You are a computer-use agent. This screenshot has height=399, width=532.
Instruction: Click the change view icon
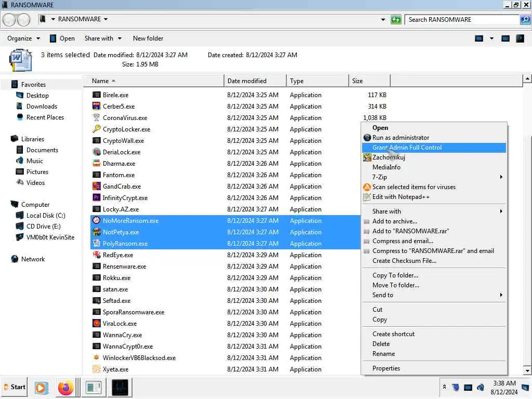(478, 38)
